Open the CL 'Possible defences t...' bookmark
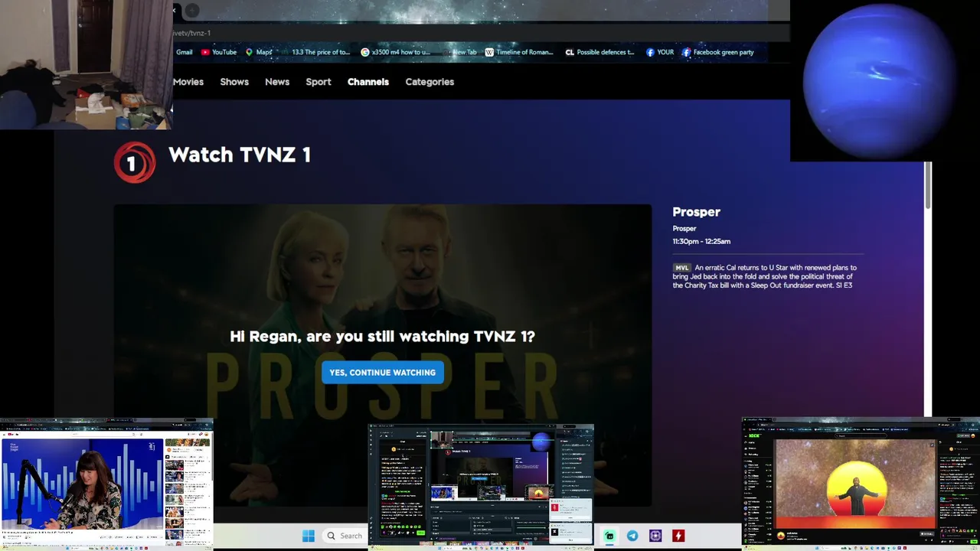The image size is (980, 551). pos(599,52)
